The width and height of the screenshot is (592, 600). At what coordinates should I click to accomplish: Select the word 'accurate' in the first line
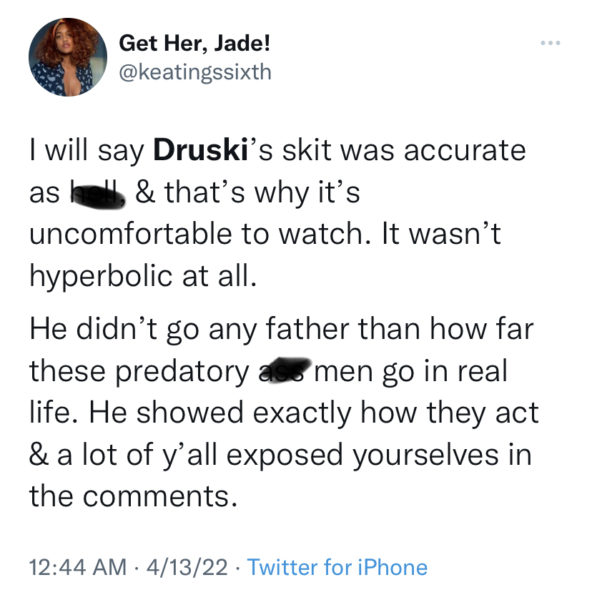[465, 151]
